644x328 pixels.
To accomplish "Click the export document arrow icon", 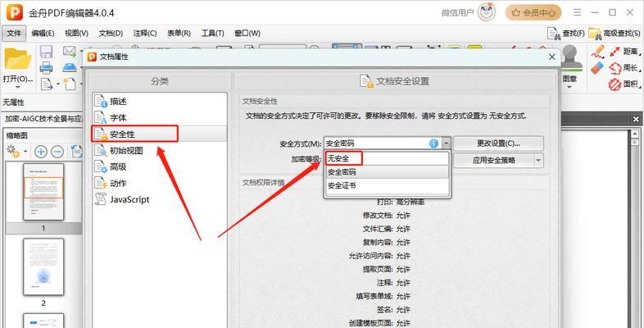I will click(47, 84).
